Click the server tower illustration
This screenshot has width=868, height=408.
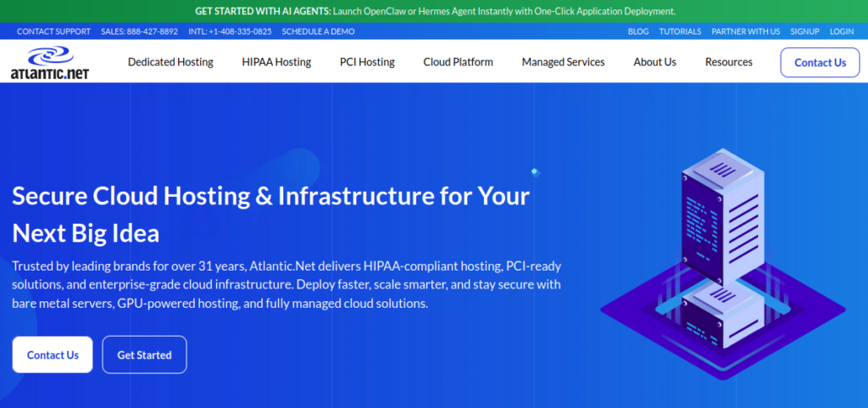723,264
